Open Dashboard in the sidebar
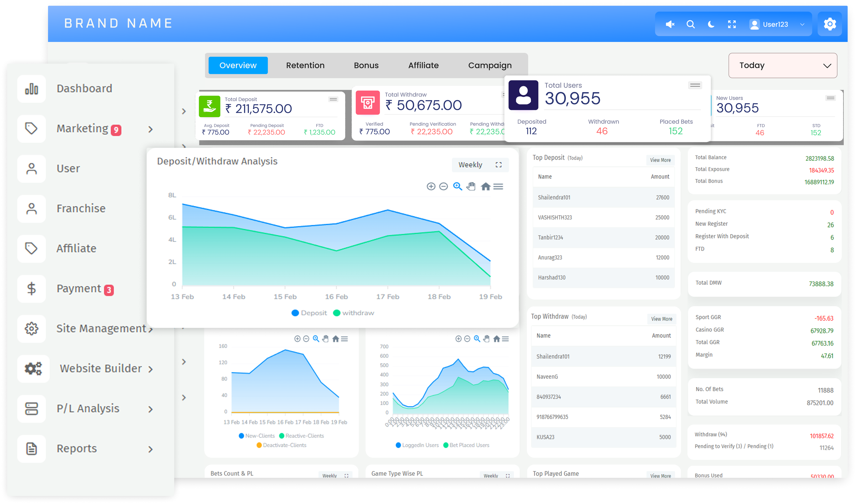This screenshot has width=857, height=504. [84, 88]
